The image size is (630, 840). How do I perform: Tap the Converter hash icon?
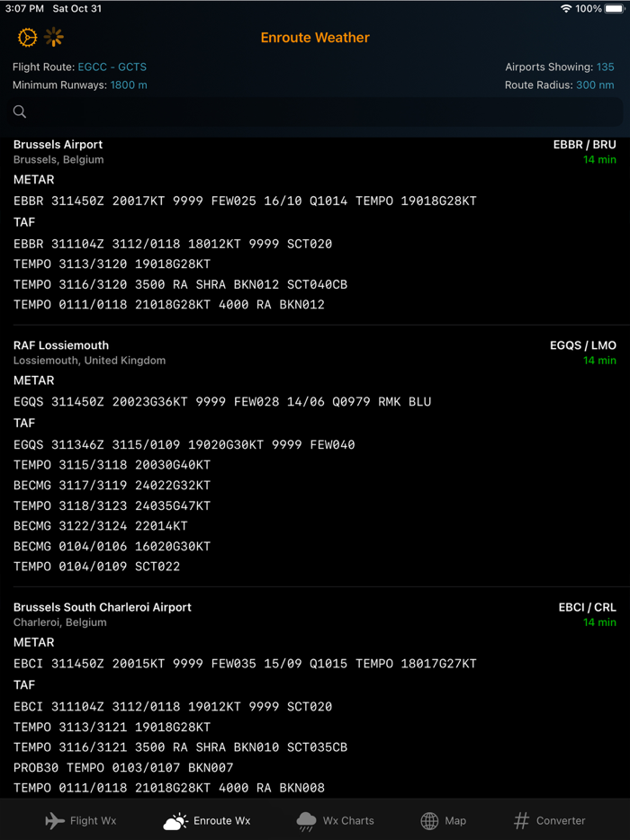521,820
